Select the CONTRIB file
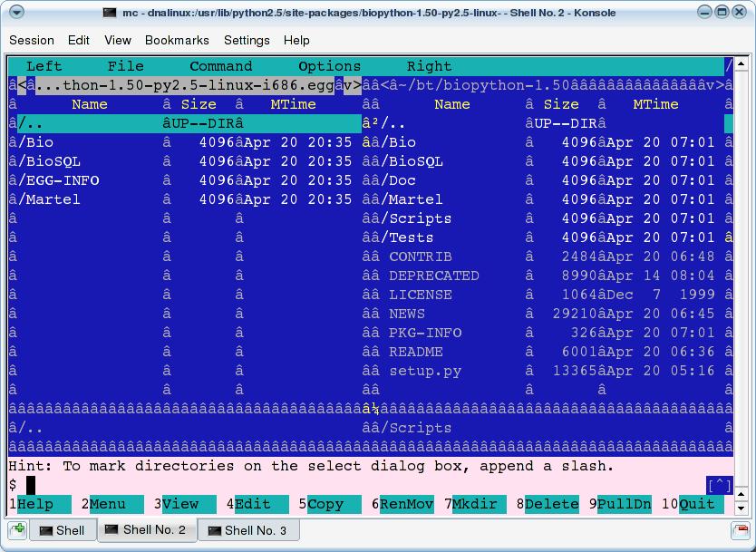This screenshot has height=552, width=756. point(548,257)
